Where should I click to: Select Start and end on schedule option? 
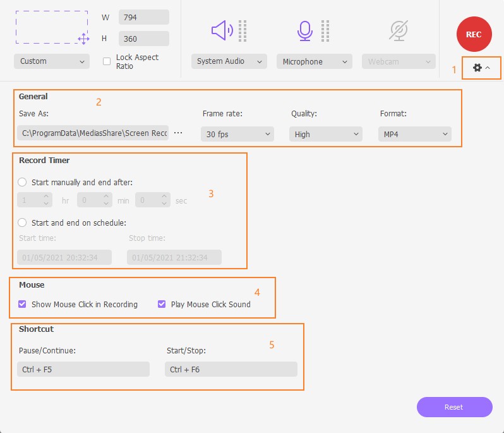[23, 223]
